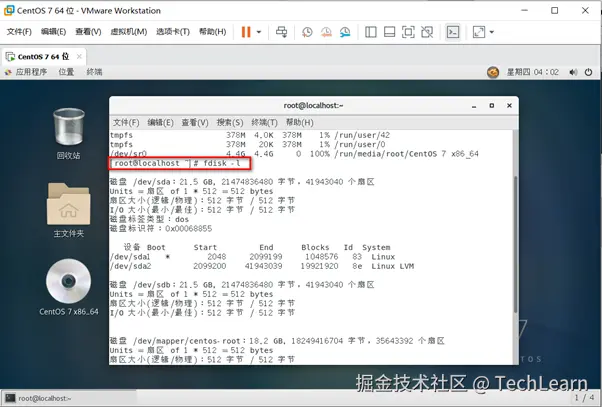The image size is (602, 407).
Task: Click the root@localhost:~ terminal title bar
Action: pyautogui.click(x=314, y=106)
